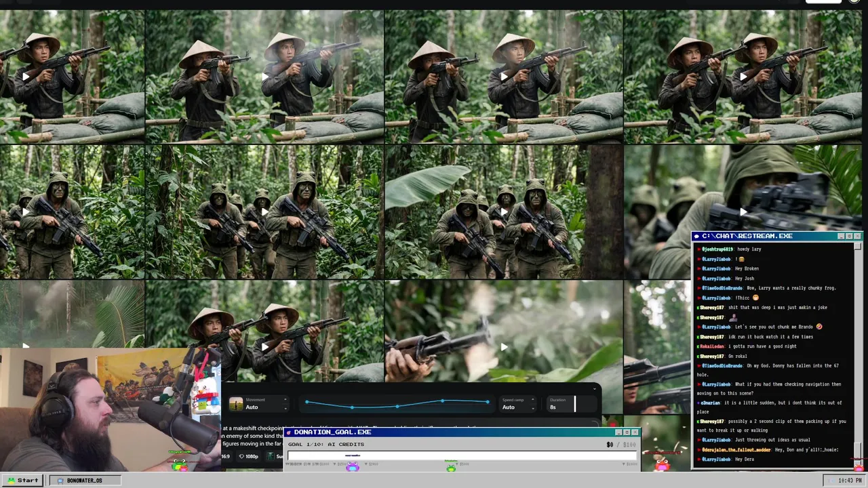The height and width of the screenshot is (488, 868).
Task: Minimize the DONATION_GOAL.EXE window
Action: pos(618,432)
